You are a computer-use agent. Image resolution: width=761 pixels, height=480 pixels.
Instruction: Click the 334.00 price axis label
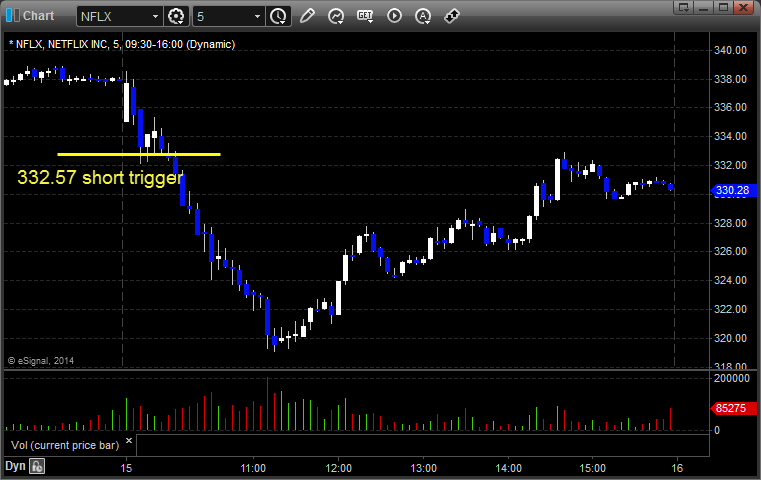tap(730, 136)
